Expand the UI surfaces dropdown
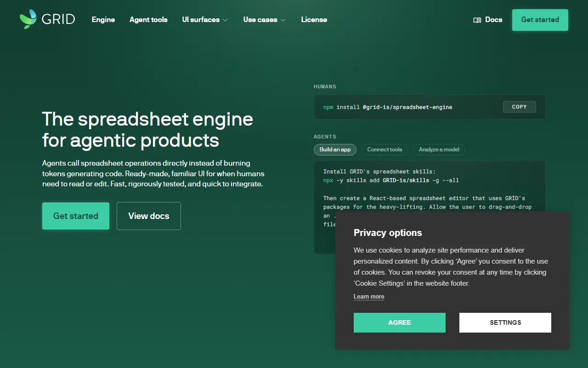This screenshot has height=368, width=588. [x=205, y=20]
